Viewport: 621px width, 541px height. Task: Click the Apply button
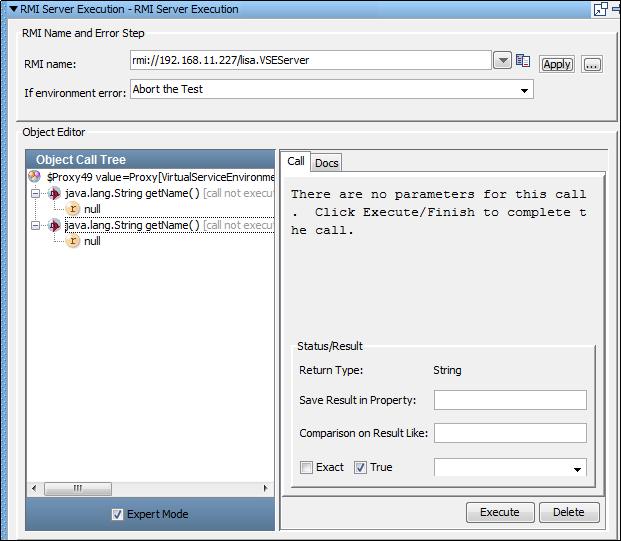556,64
